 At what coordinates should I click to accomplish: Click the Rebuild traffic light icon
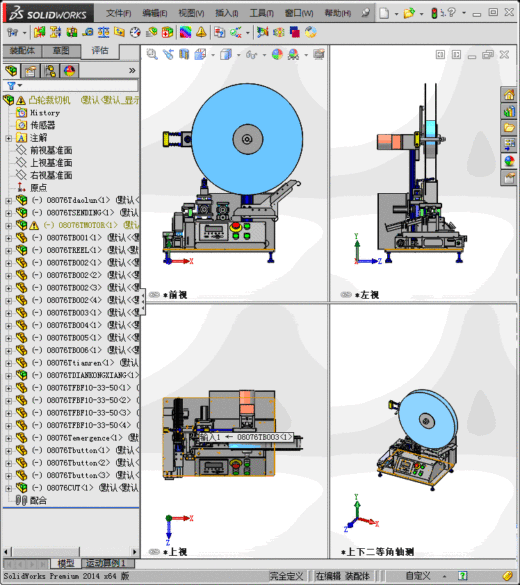coord(434,13)
